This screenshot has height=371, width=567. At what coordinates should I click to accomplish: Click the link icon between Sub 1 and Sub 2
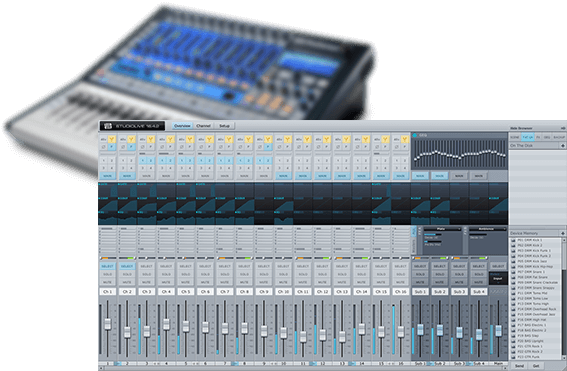pyautogui.click(x=430, y=363)
